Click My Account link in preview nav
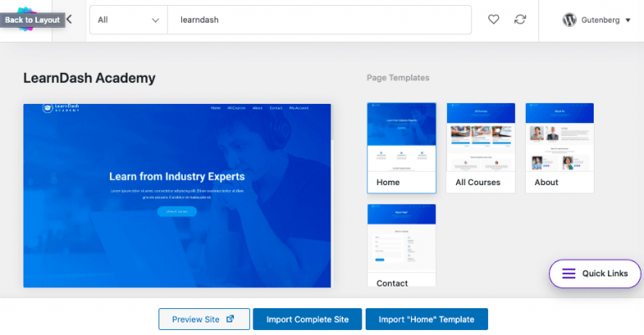 [299, 108]
